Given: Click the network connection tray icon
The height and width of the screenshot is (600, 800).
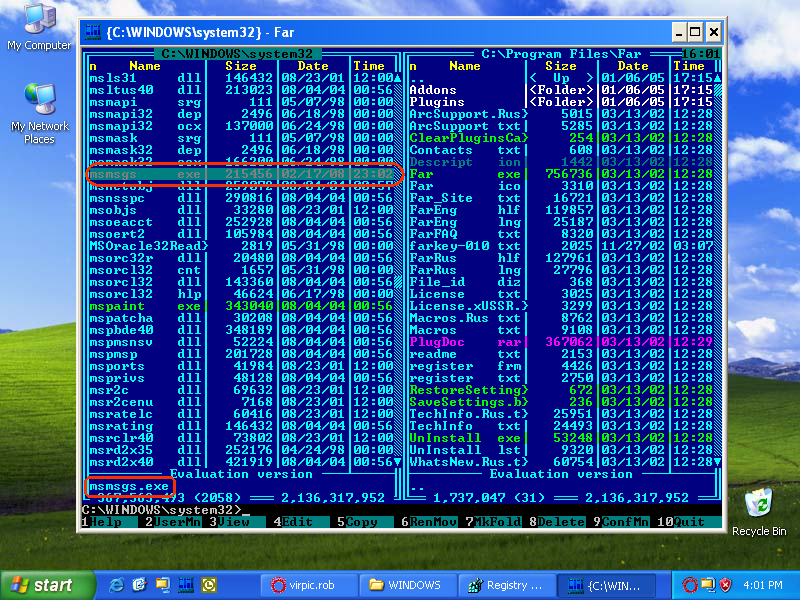Looking at the screenshot, I should click(x=708, y=585).
